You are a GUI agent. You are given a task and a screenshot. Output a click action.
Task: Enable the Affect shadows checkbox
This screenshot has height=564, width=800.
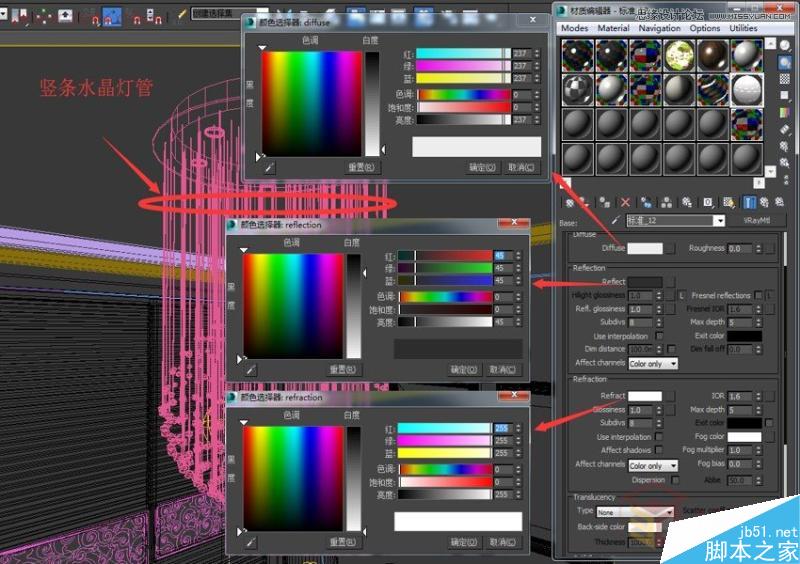click(x=659, y=450)
